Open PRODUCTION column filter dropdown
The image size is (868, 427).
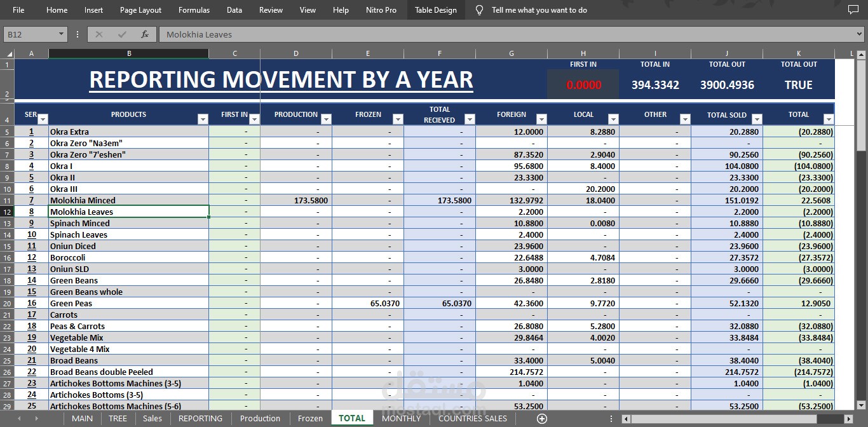click(x=326, y=119)
